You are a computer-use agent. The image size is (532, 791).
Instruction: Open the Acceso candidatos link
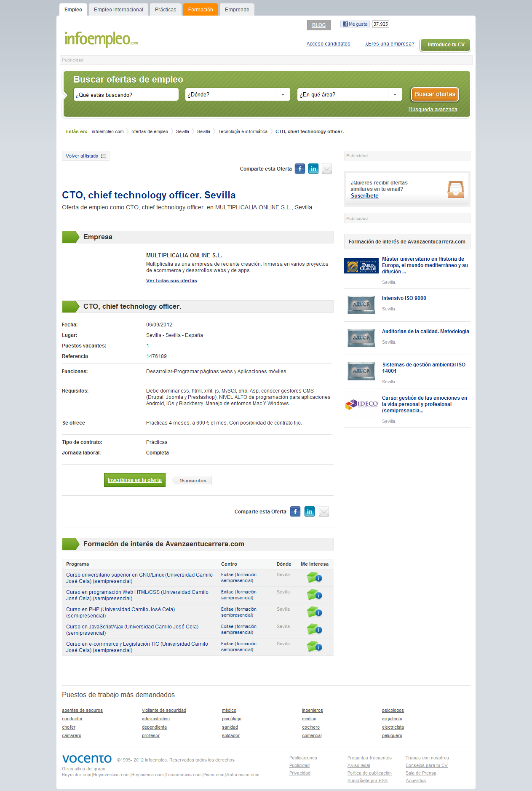pyautogui.click(x=329, y=44)
